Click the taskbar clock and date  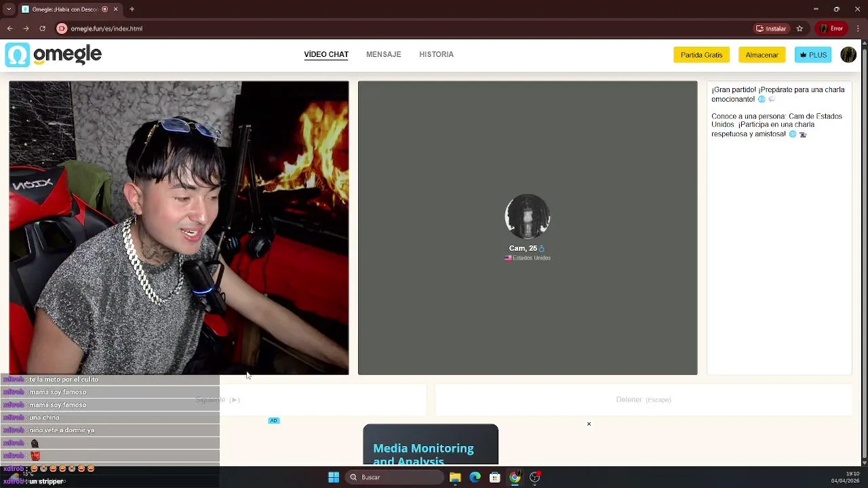846,477
